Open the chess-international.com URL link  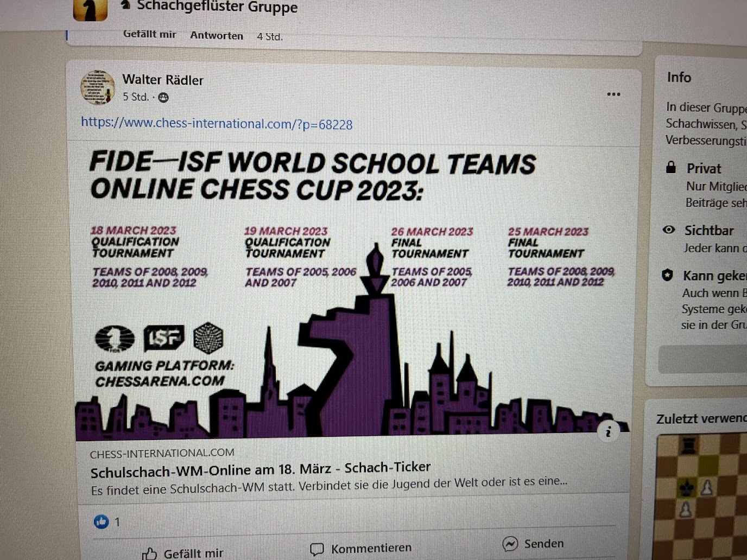click(217, 124)
